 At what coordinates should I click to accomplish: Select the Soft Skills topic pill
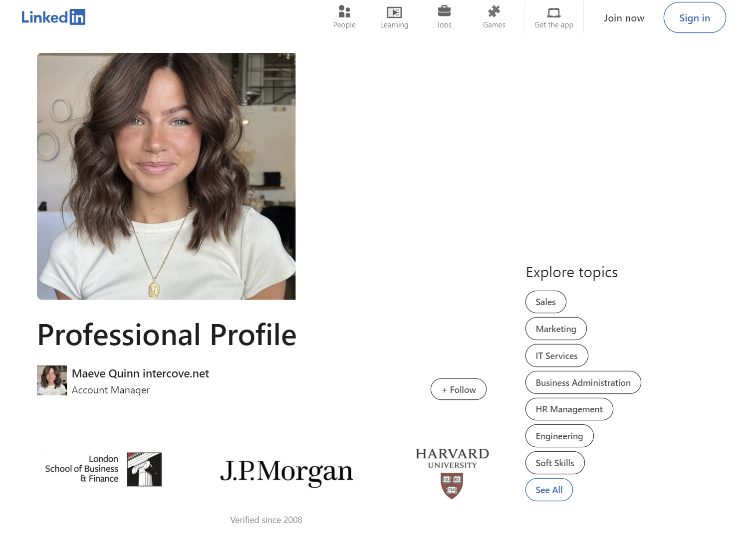click(x=555, y=463)
